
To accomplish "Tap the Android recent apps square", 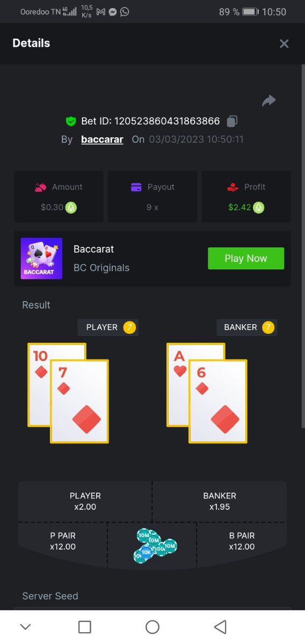I will point(85,627).
